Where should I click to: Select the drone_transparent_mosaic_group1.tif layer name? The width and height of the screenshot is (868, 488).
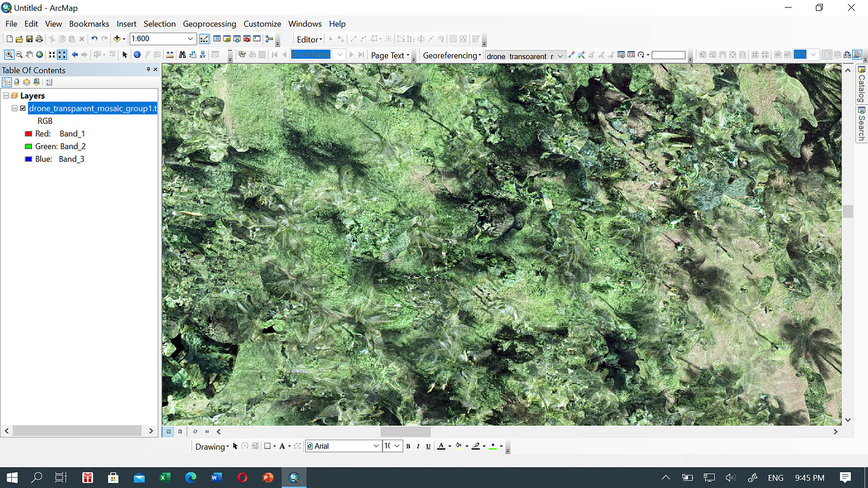92,108
